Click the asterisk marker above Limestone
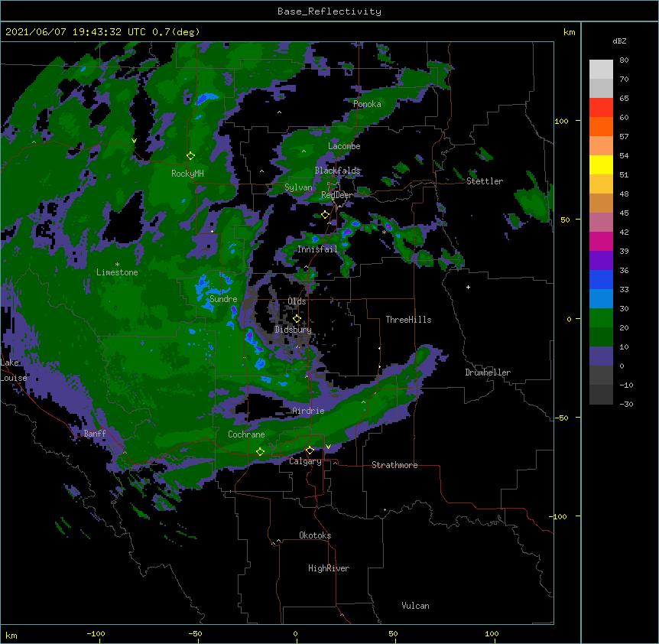659x644 pixels. (x=117, y=265)
